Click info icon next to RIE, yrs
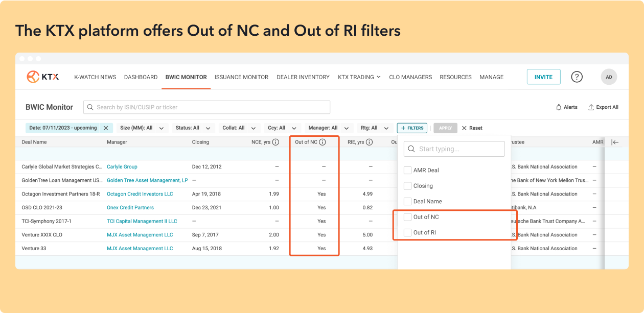 369,142
